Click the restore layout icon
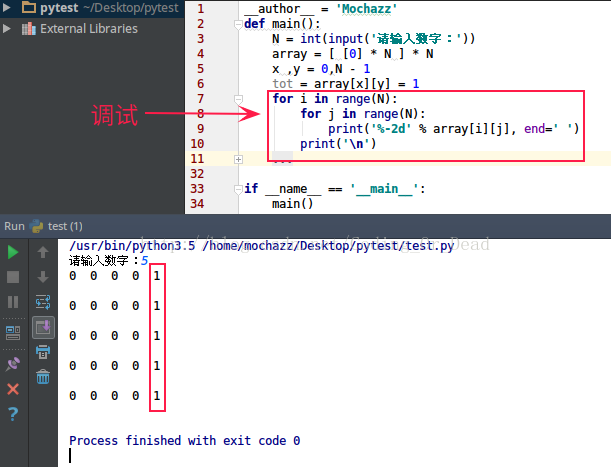611x467 pixels. pos(13,333)
